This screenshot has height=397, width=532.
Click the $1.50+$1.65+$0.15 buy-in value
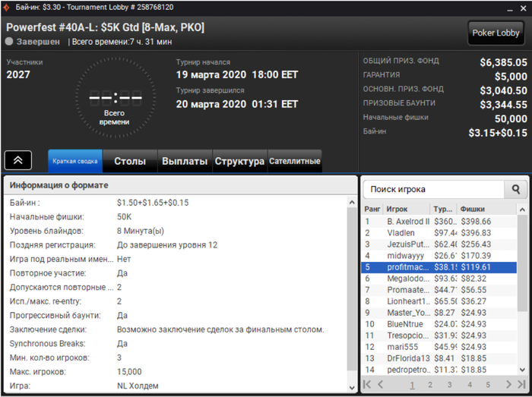153,203
